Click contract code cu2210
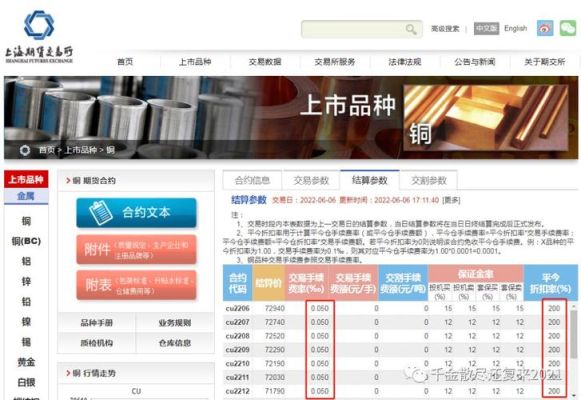 coord(238,364)
